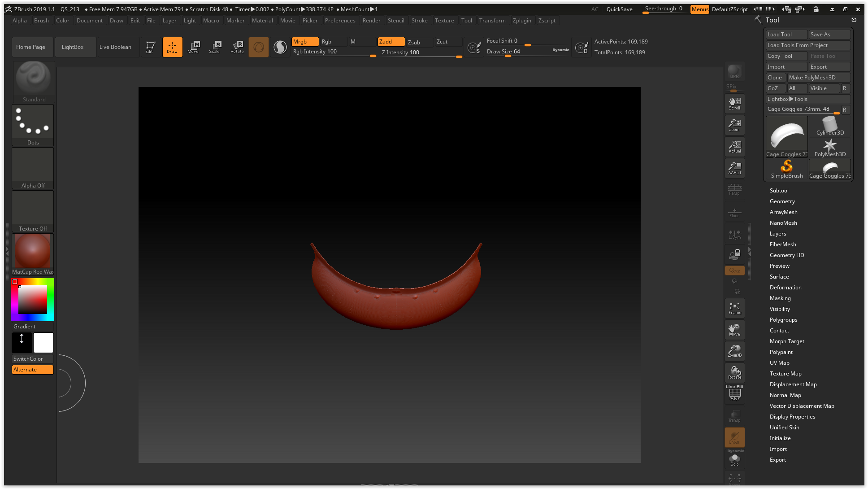868x489 pixels.
Task: Click the Frame view icon
Action: click(x=734, y=308)
